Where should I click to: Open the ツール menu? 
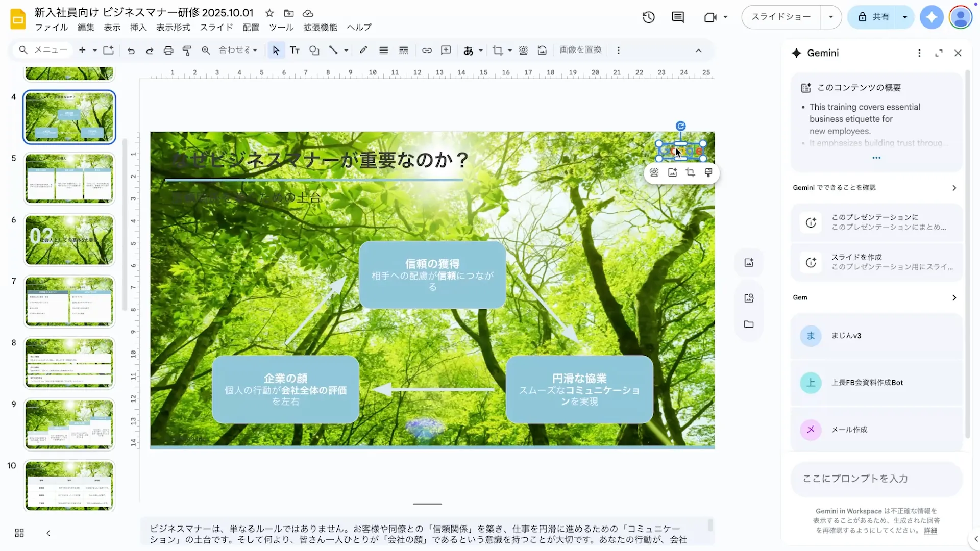point(281,27)
